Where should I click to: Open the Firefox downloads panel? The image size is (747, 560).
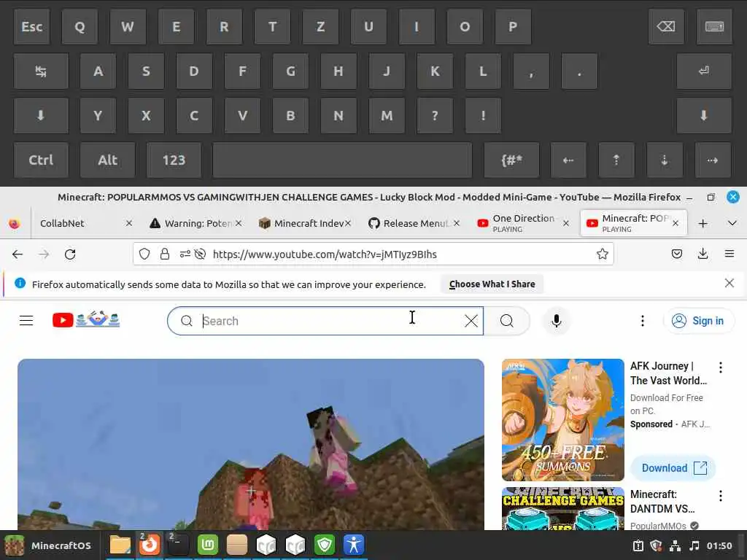pyautogui.click(x=703, y=254)
